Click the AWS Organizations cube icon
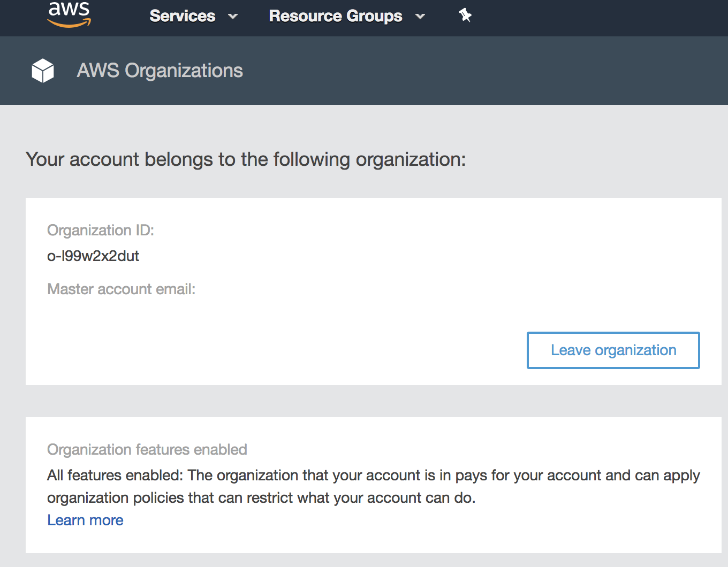 43,71
